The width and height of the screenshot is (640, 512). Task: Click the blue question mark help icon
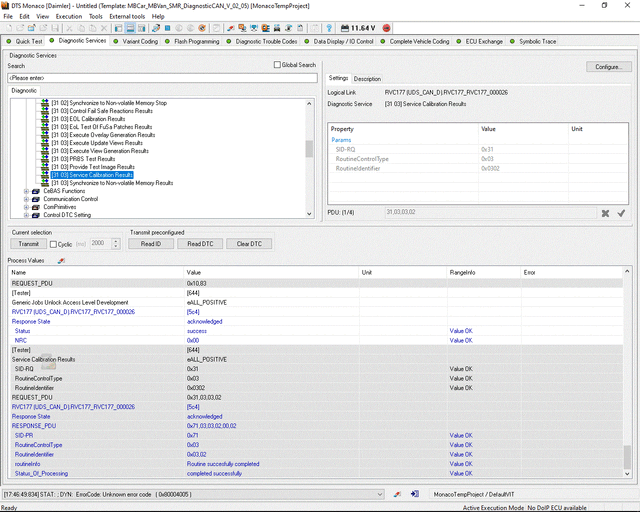329,28
